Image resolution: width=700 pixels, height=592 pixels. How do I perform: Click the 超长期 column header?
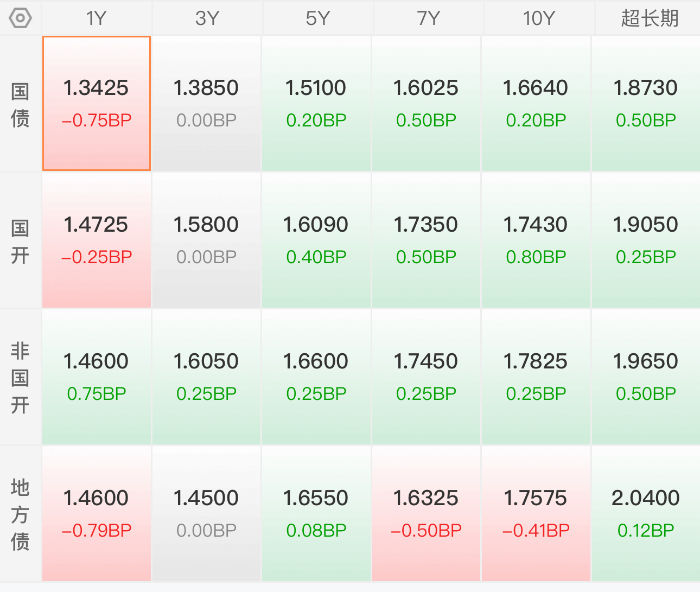tap(648, 18)
